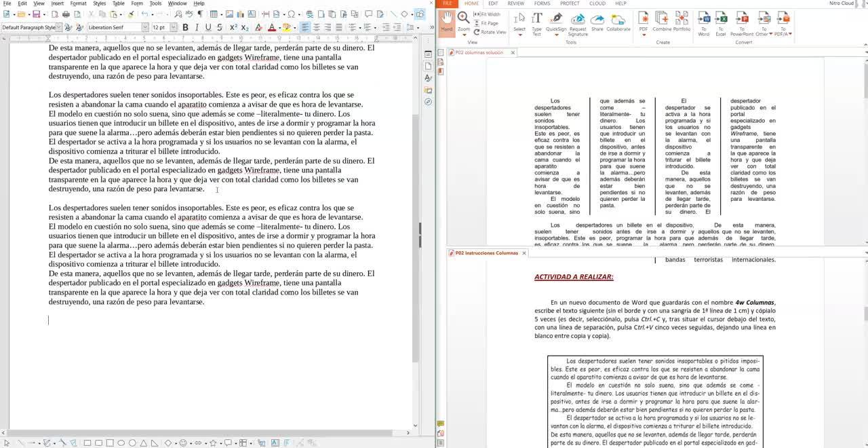
Task: Select the Hand tool in Nitro
Action: pos(446,23)
